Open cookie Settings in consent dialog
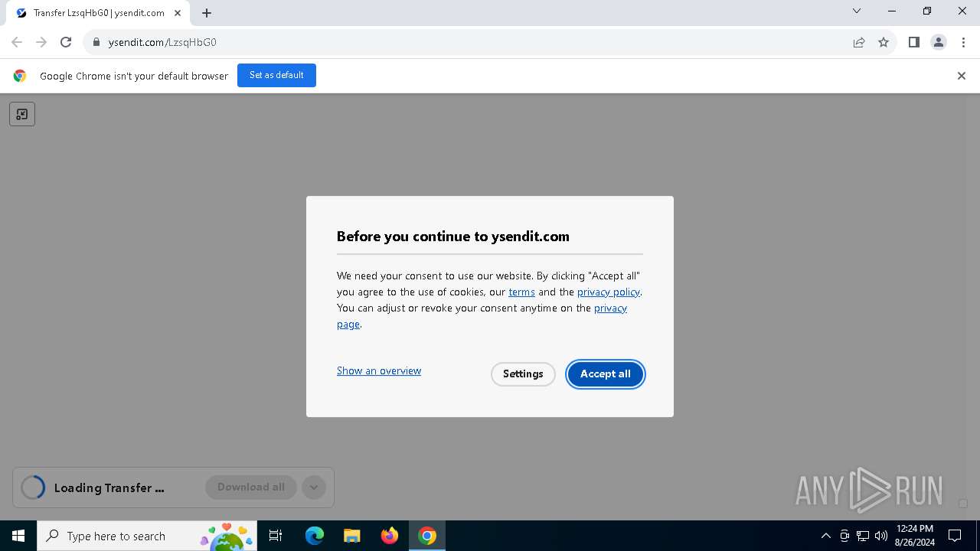This screenshot has height=551, width=980. click(x=523, y=374)
